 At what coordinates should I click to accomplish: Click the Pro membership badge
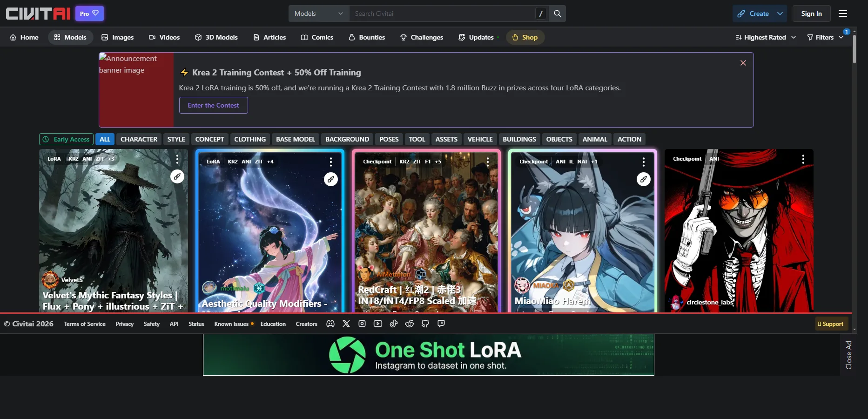click(89, 14)
